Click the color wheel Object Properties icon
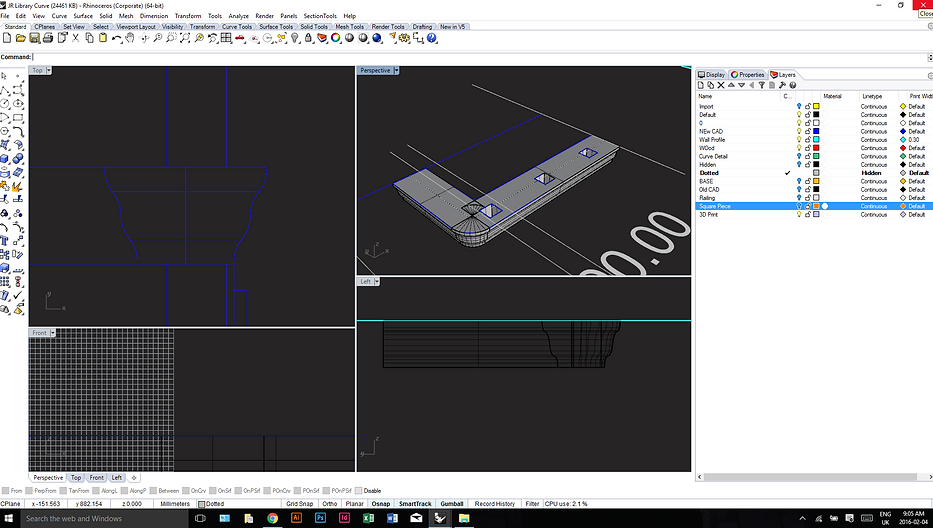Screen dimensions: 933x528 click(336, 38)
